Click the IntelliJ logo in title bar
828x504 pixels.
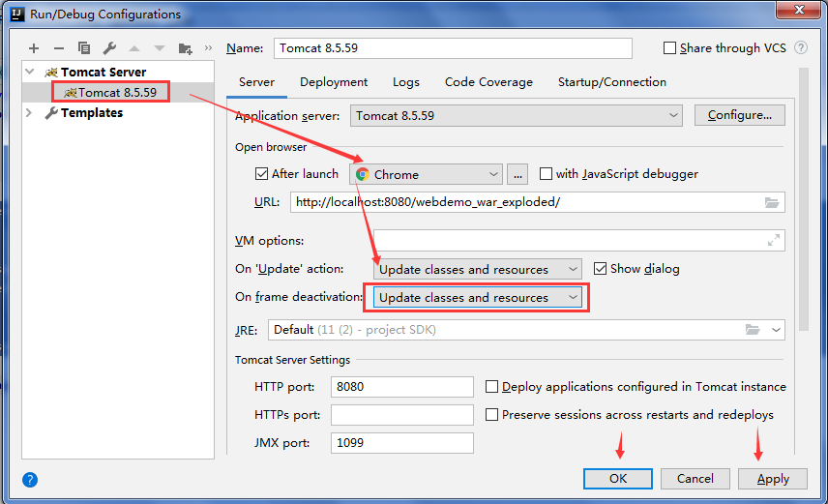pyautogui.click(x=17, y=14)
